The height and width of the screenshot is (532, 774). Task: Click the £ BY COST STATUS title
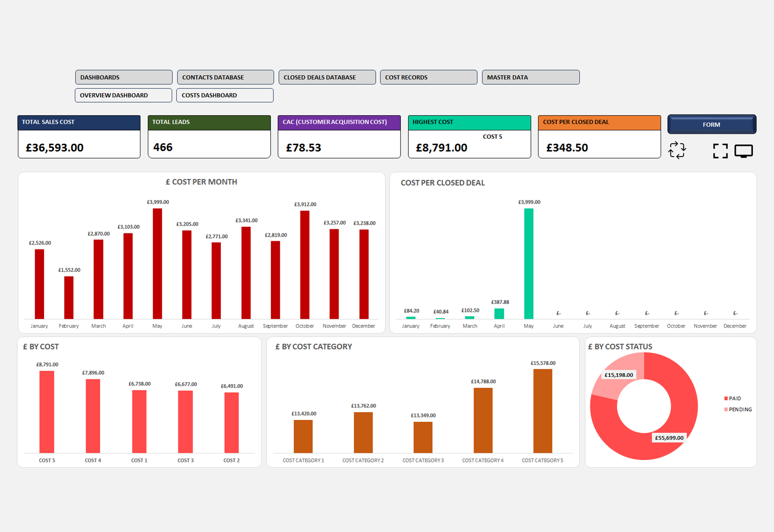tap(620, 346)
